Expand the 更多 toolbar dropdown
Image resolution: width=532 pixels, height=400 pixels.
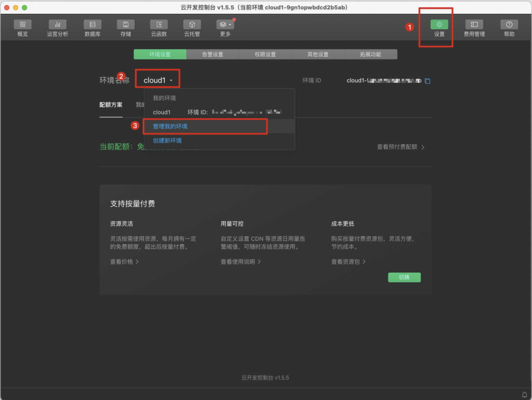225,28
